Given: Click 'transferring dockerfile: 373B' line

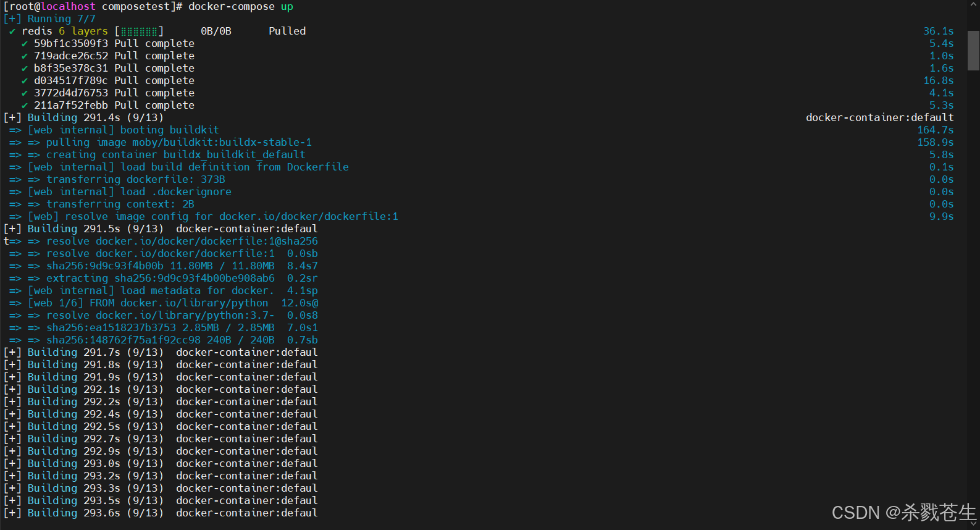Looking at the screenshot, I should (117, 179).
